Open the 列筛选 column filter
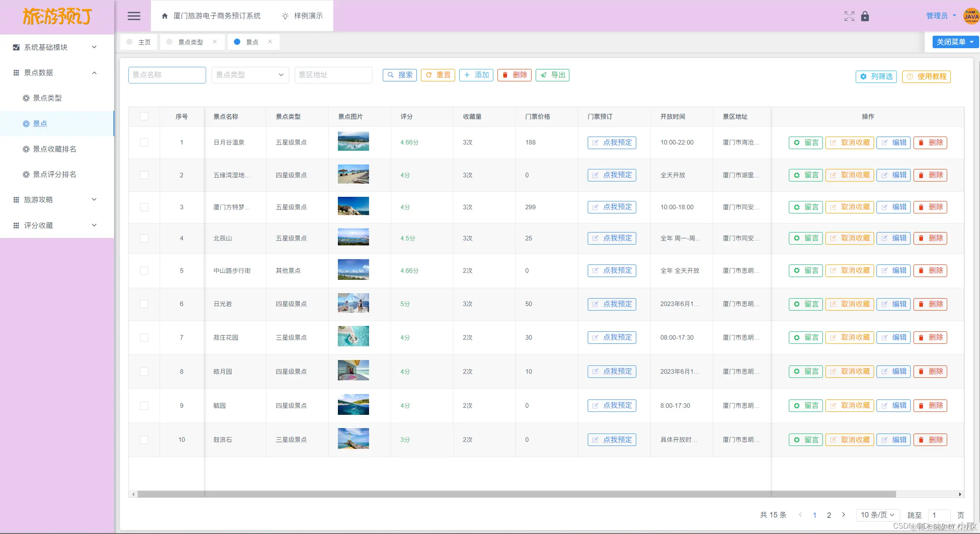980x534 pixels. point(876,76)
